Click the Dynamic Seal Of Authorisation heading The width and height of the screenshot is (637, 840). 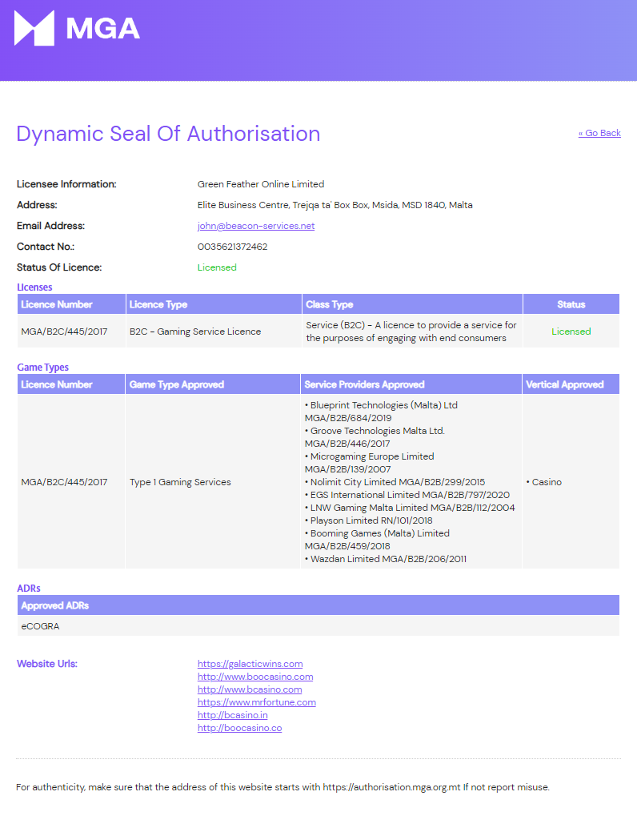coord(168,134)
